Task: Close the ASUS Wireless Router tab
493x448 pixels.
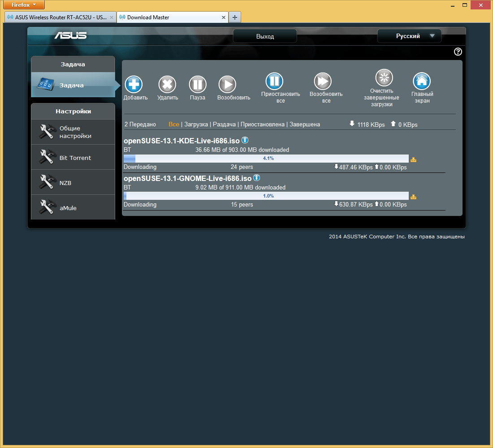Action: pos(111,17)
